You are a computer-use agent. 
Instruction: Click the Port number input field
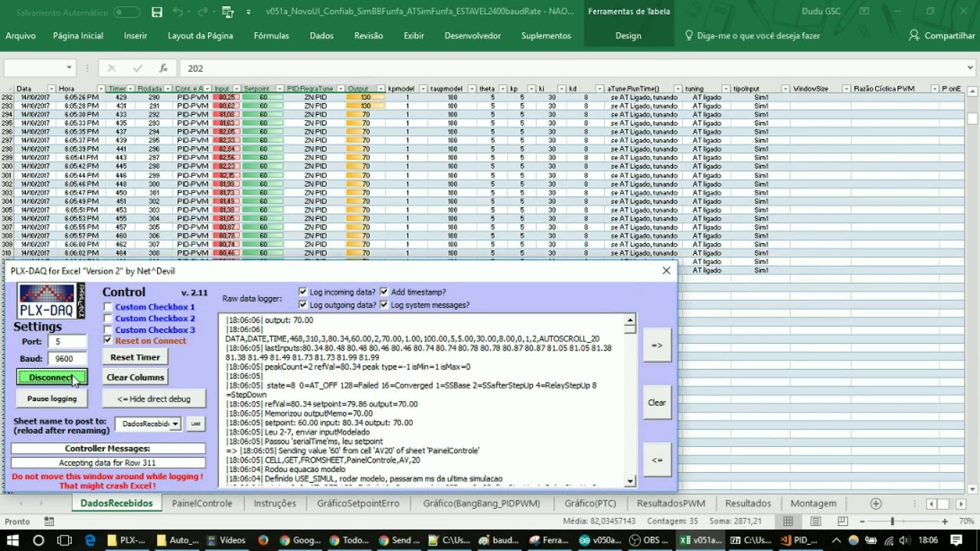(67, 342)
